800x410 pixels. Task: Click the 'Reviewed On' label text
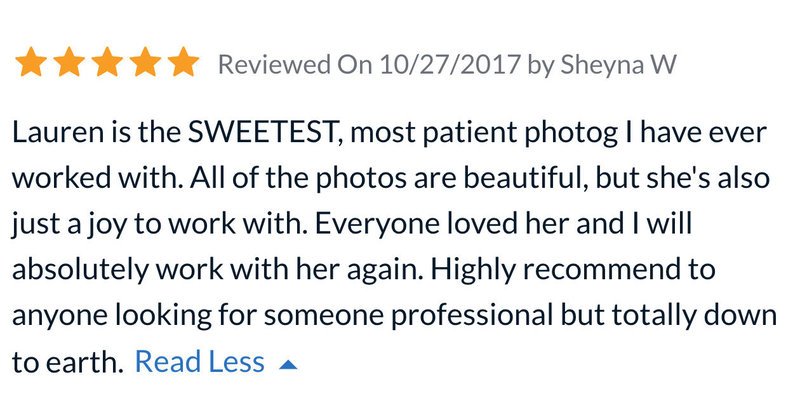coord(296,64)
